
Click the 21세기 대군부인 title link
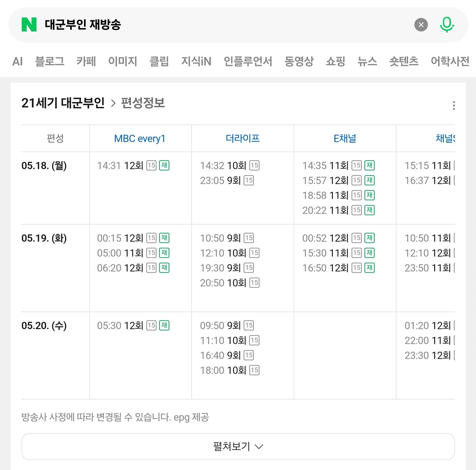(x=63, y=103)
